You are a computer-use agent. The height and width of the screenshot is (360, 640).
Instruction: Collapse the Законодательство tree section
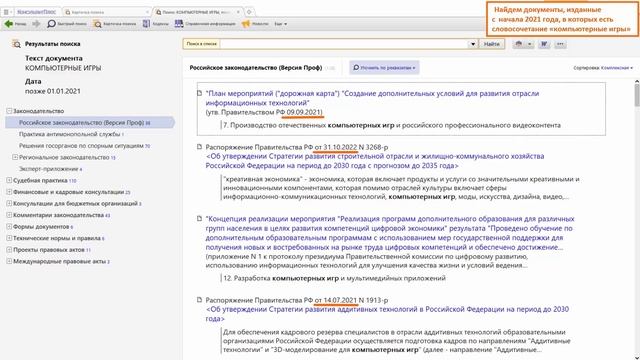(9, 111)
